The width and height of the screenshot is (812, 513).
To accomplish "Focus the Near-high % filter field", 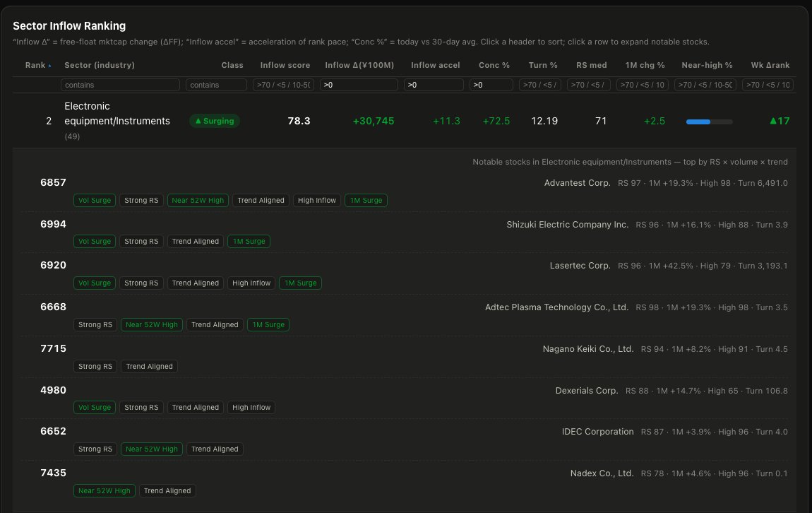I will (705, 85).
